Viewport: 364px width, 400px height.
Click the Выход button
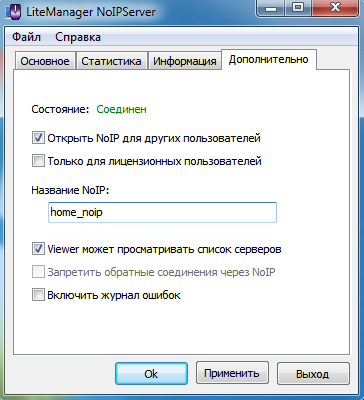(x=313, y=374)
